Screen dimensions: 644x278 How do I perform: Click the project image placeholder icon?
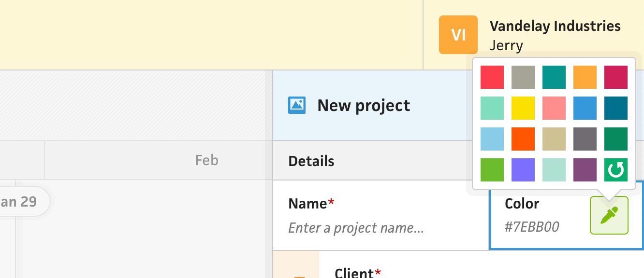pos(297,105)
